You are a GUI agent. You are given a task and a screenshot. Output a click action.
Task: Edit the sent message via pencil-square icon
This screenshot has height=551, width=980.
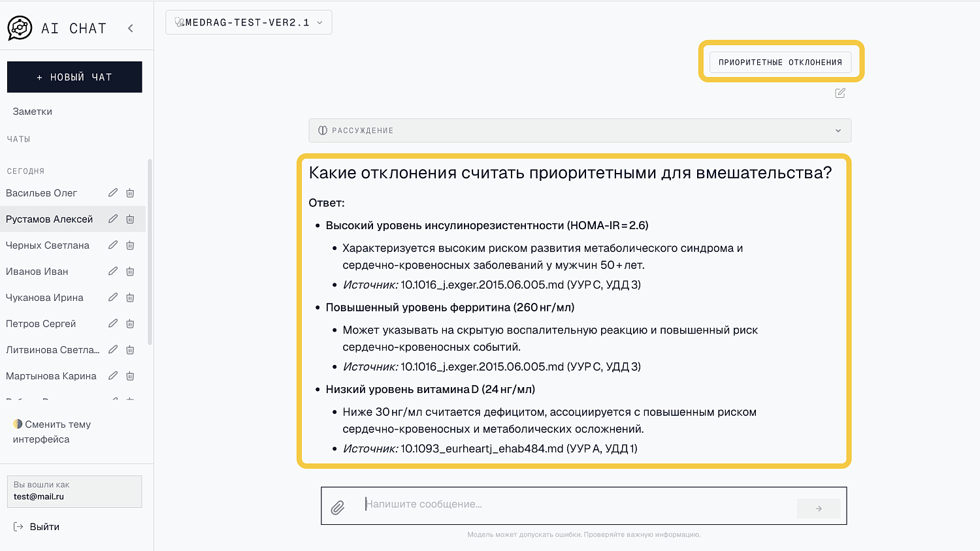pyautogui.click(x=840, y=93)
